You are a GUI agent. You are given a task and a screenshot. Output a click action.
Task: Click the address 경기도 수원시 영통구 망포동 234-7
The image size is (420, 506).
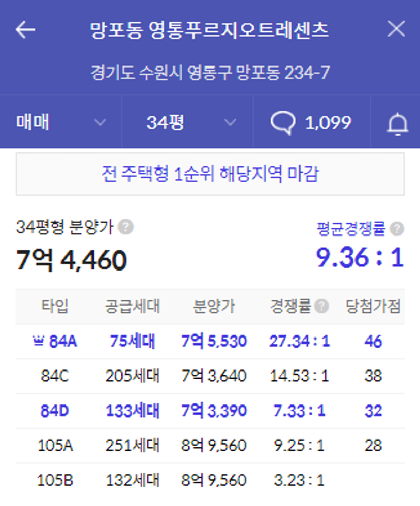point(210,72)
